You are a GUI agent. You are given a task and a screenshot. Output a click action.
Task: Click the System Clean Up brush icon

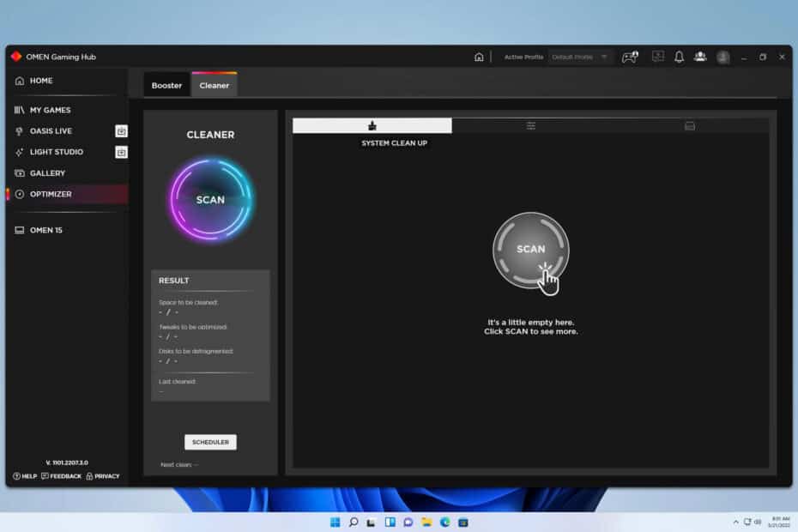coord(372,125)
